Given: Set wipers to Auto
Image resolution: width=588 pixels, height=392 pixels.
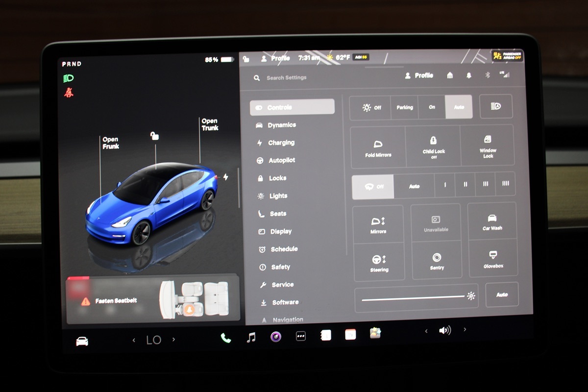Looking at the screenshot, I should click(414, 186).
